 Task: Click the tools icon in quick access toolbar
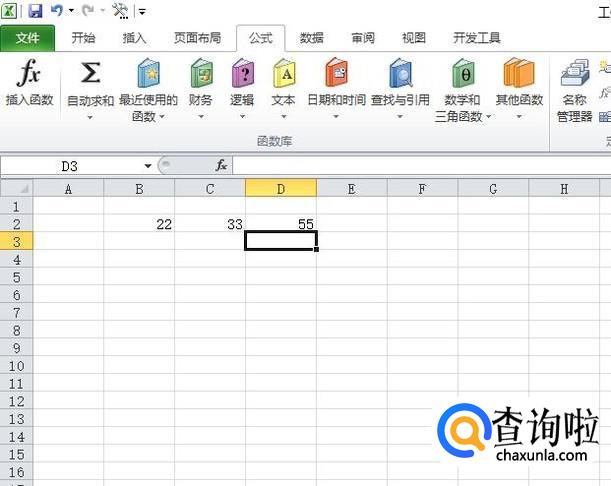coord(120,11)
